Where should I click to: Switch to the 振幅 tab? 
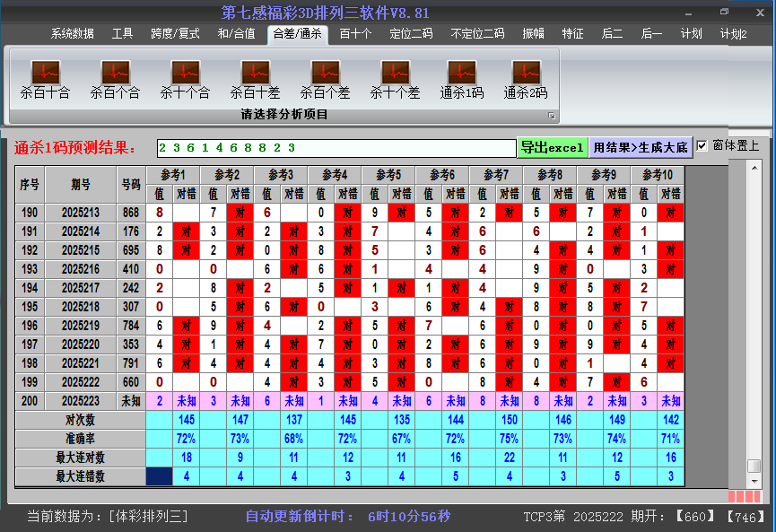tap(533, 34)
